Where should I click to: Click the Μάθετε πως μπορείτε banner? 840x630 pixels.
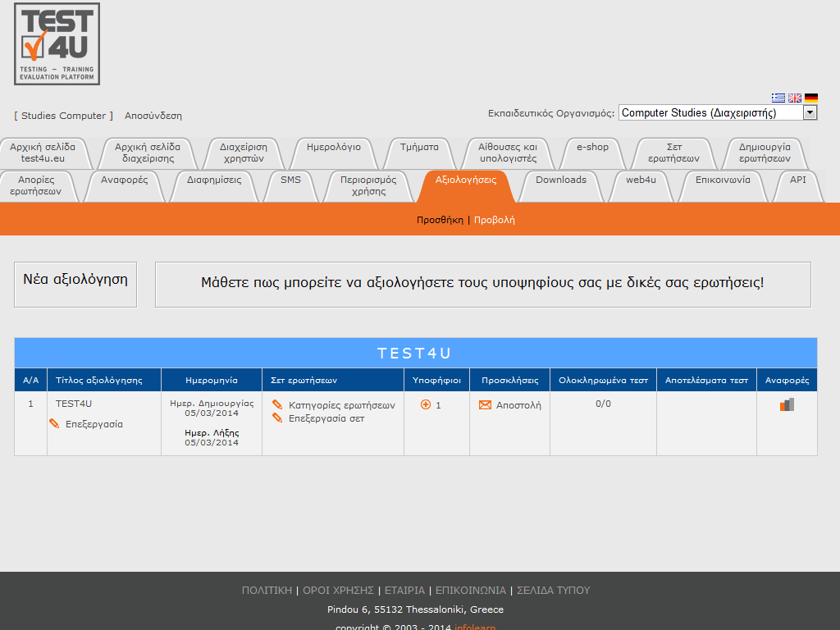(x=483, y=285)
